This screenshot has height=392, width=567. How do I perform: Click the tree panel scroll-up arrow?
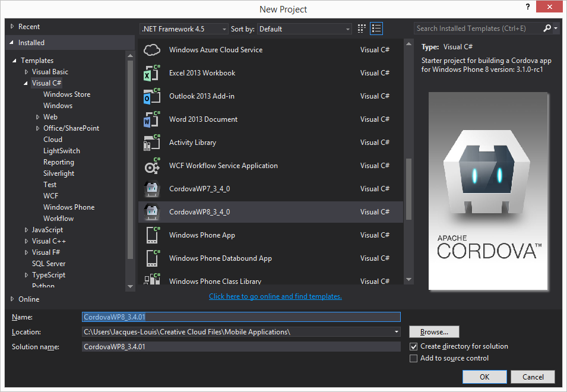coord(130,56)
